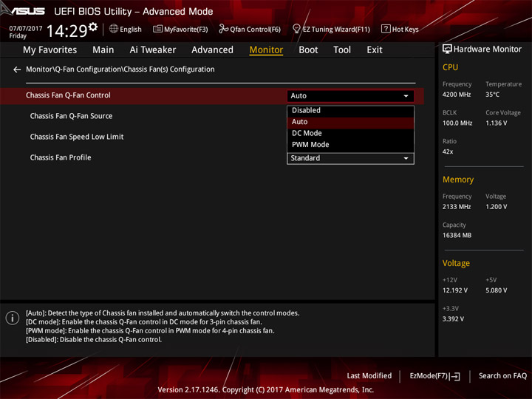Click the back arrow beside the breadcrumb path

pyautogui.click(x=17, y=69)
